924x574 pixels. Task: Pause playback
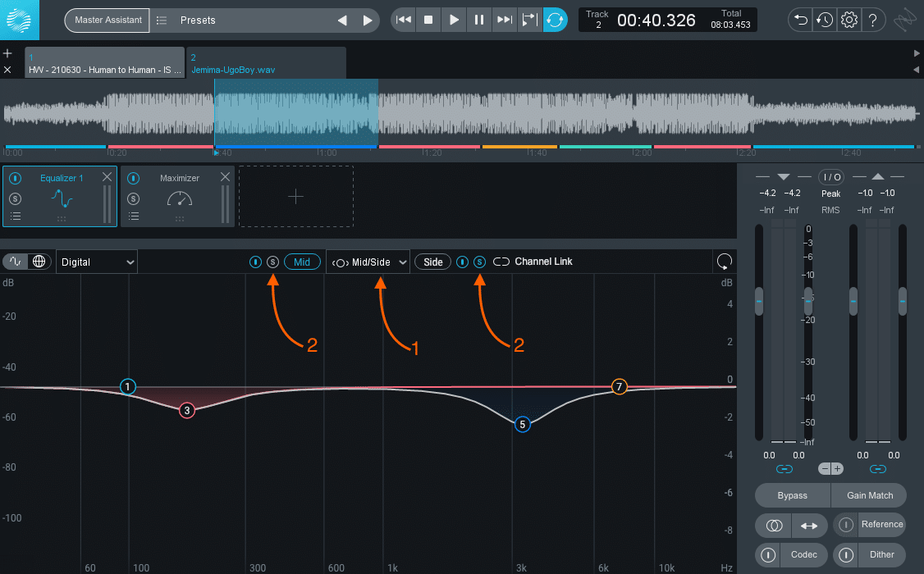tap(479, 20)
